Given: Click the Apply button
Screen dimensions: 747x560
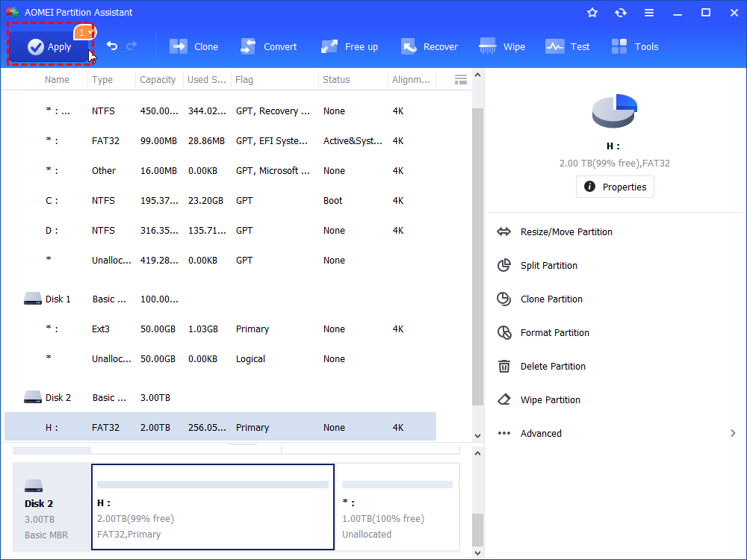Looking at the screenshot, I should pos(49,46).
